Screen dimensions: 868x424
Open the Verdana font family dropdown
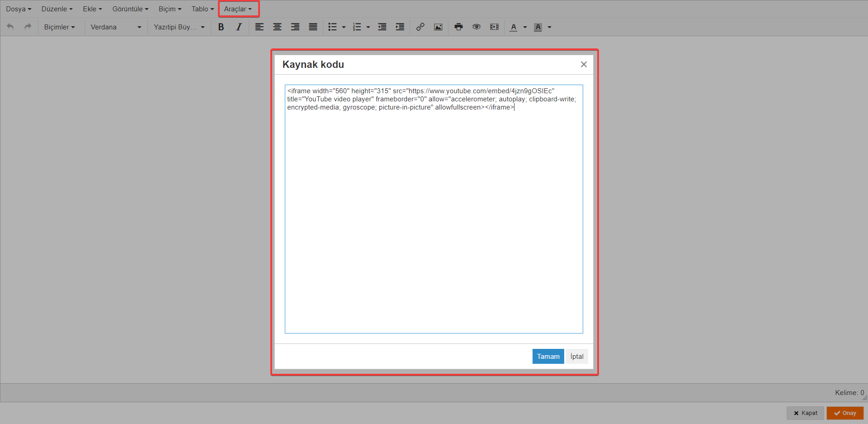116,27
